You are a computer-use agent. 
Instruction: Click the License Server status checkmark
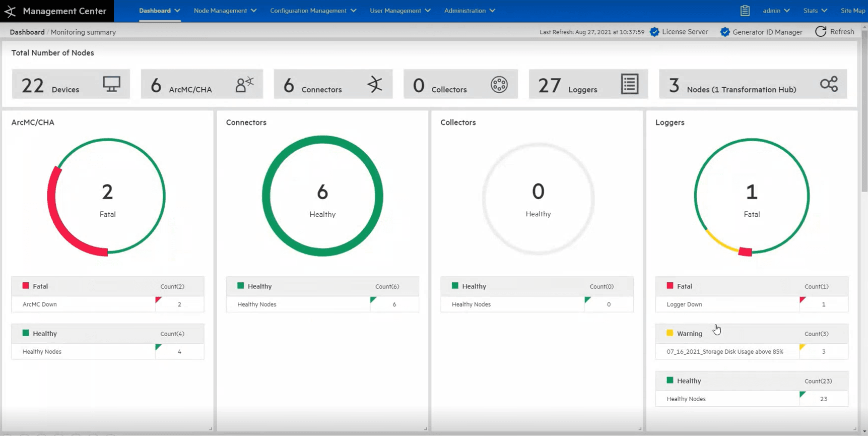(x=654, y=32)
